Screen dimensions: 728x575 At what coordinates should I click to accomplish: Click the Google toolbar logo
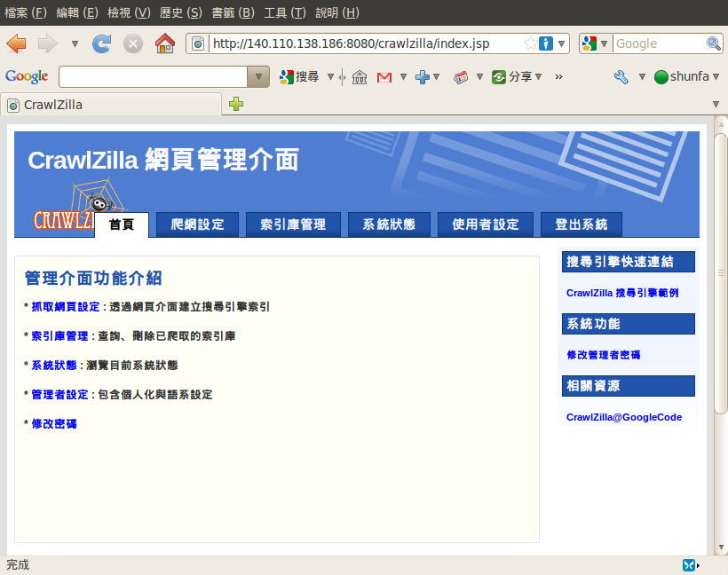click(x=27, y=76)
